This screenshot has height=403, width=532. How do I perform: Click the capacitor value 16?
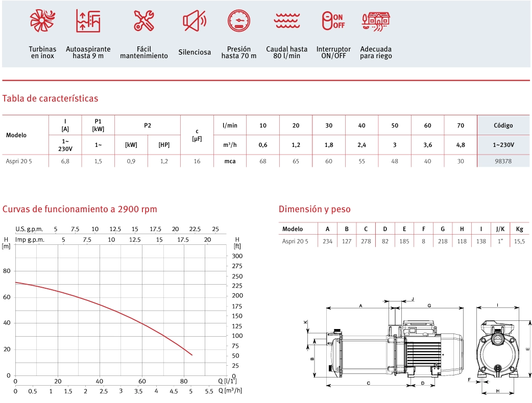[x=197, y=161]
